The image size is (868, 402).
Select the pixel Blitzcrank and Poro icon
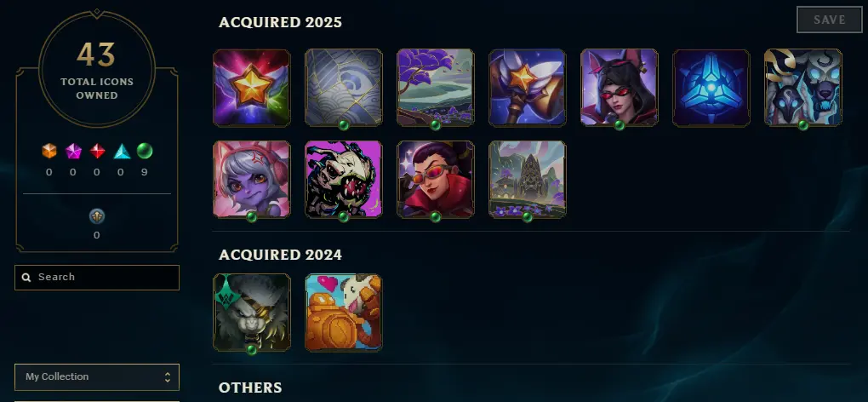[343, 313]
